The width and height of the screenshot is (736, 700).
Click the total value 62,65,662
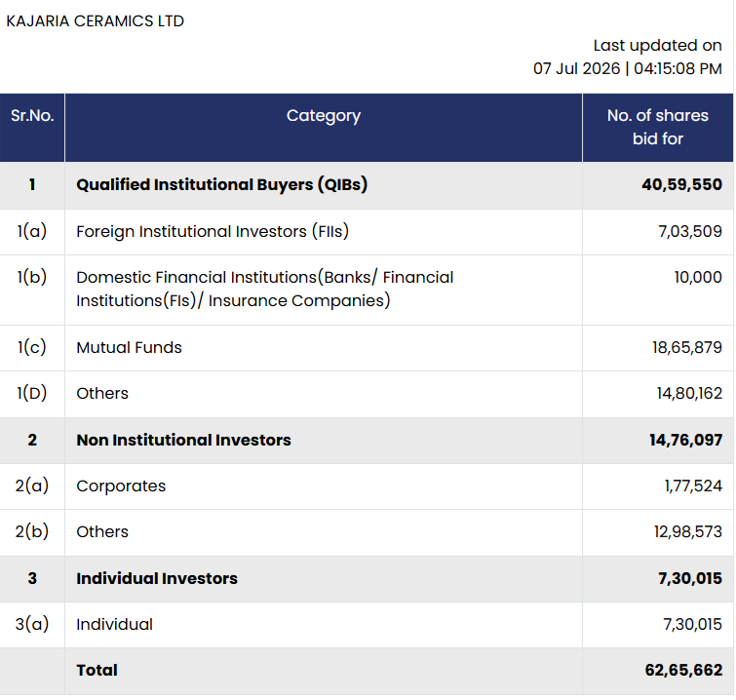[683, 670]
